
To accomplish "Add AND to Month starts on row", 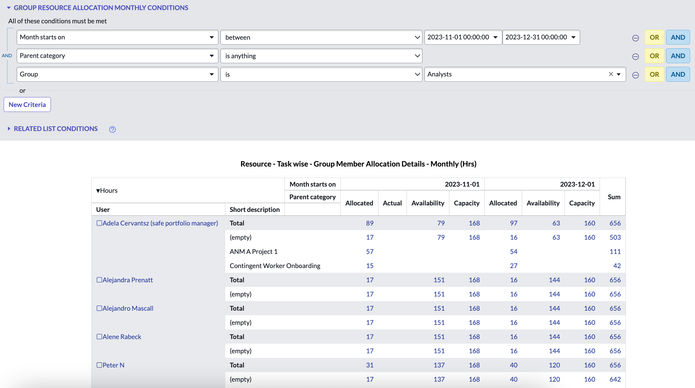I will click(678, 37).
